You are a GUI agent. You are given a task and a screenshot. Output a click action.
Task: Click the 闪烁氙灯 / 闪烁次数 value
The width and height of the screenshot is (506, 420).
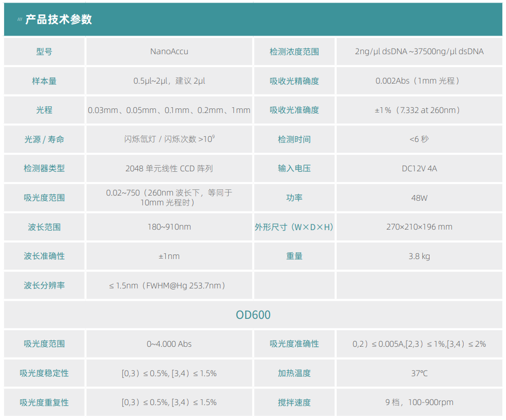(169, 139)
